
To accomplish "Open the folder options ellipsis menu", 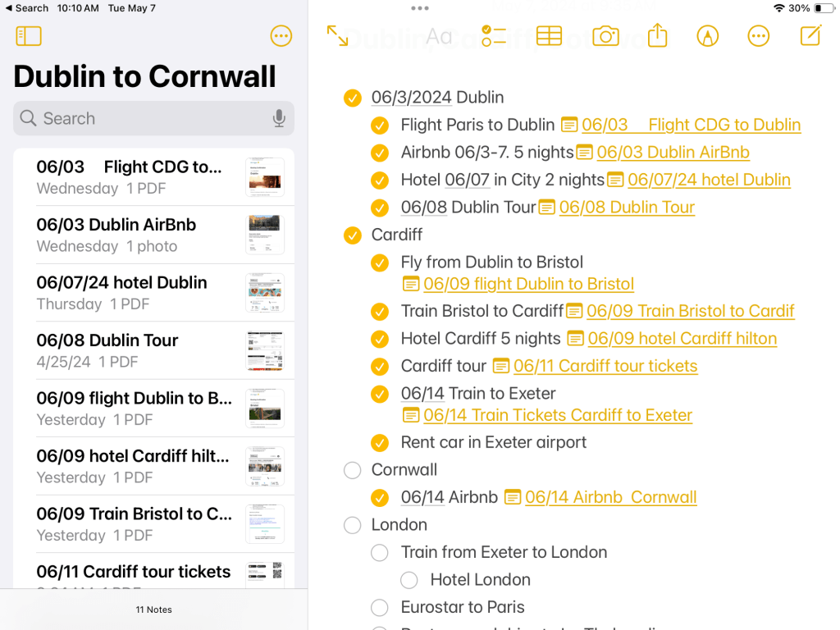I will click(x=281, y=36).
